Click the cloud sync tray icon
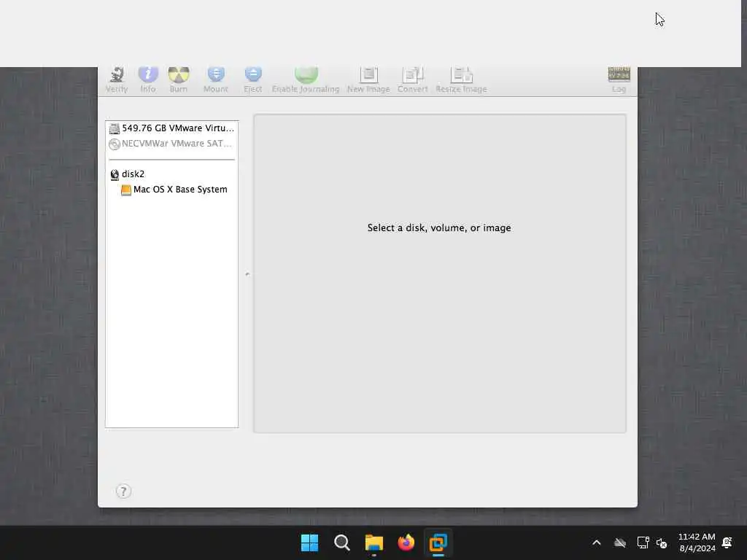The height and width of the screenshot is (560, 747). (620, 542)
